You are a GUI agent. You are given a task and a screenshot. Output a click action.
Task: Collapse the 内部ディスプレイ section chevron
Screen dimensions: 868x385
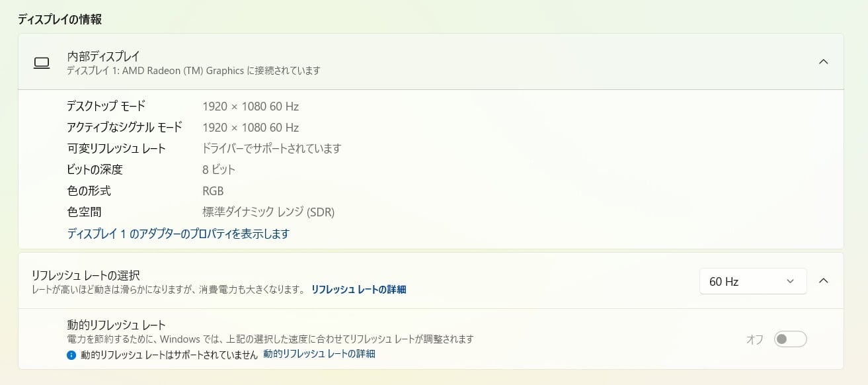pyautogui.click(x=823, y=62)
